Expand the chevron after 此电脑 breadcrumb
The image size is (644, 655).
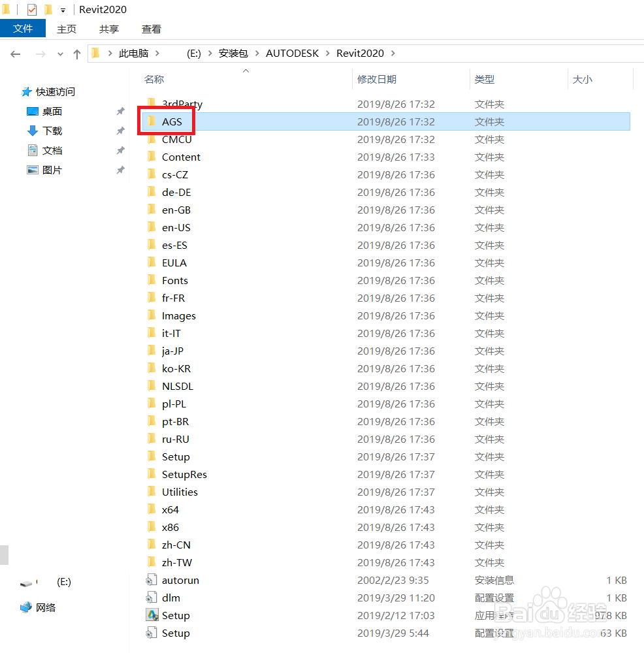(x=157, y=53)
